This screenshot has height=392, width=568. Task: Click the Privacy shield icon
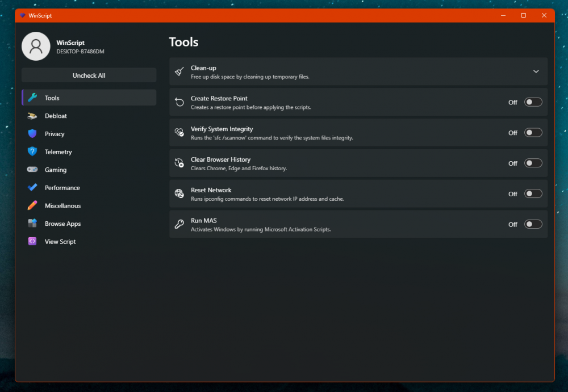click(32, 134)
